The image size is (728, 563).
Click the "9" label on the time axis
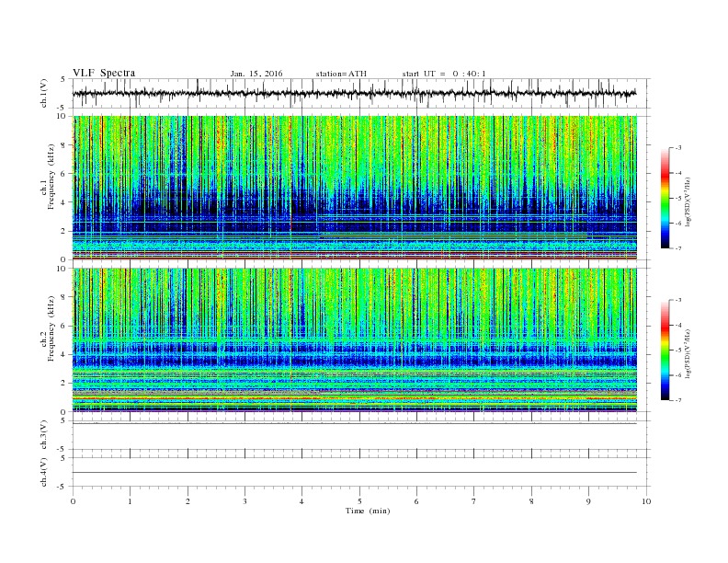(x=588, y=501)
